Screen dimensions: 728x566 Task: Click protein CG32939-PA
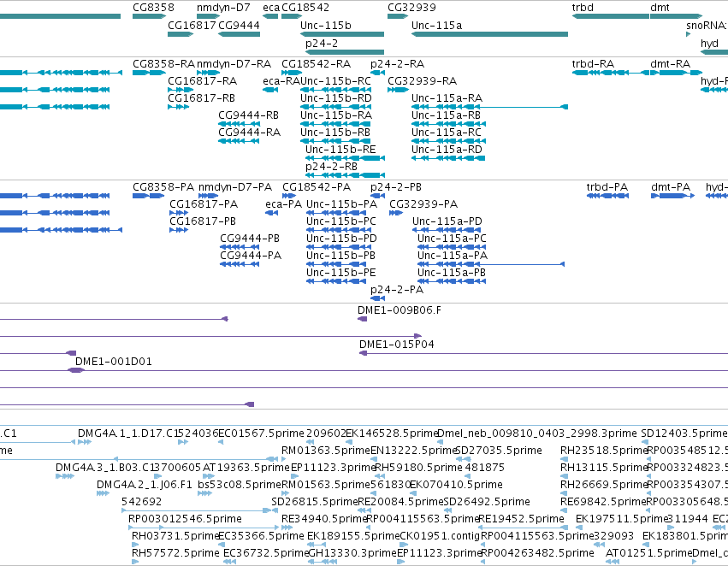tap(396, 213)
